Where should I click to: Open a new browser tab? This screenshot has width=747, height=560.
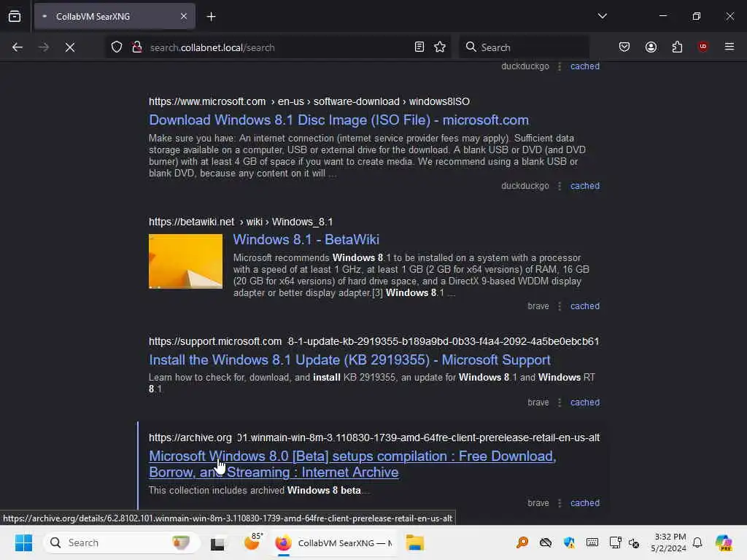click(x=211, y=17)
